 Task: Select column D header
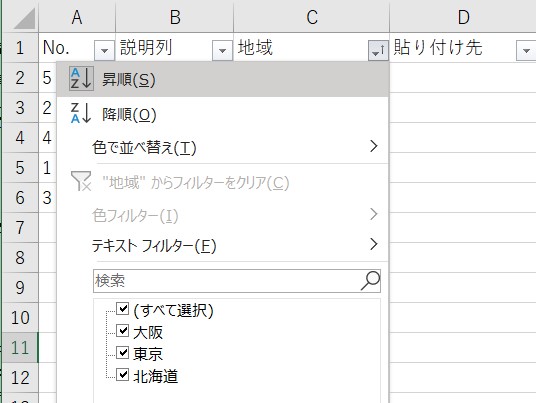click(x=463, y=16)
